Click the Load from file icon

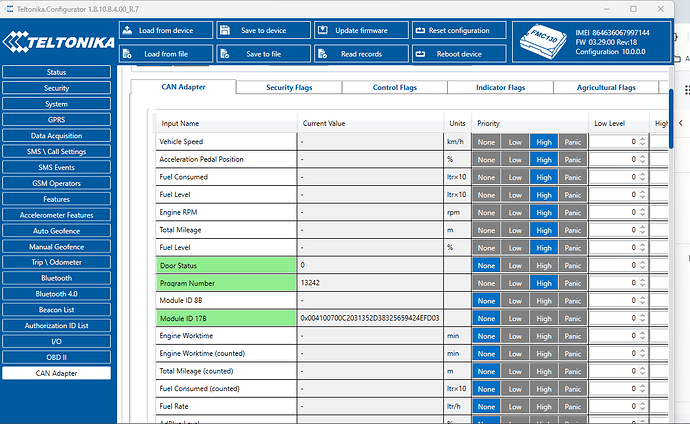point(129,53)
